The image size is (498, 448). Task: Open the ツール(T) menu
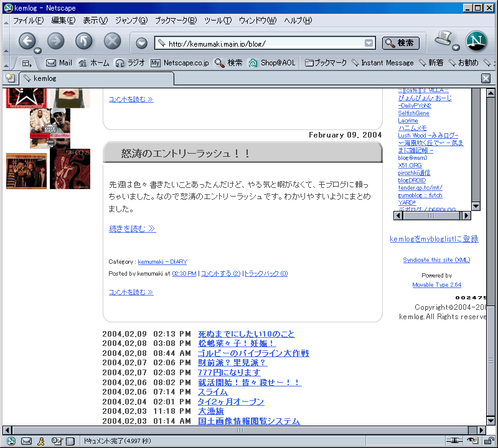[218, 21]
